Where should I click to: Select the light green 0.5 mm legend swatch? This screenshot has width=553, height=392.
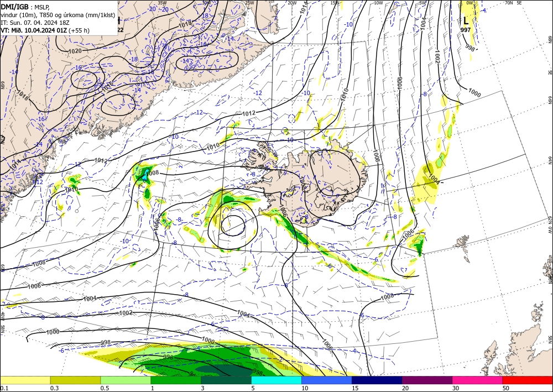[x=126, y=380]
